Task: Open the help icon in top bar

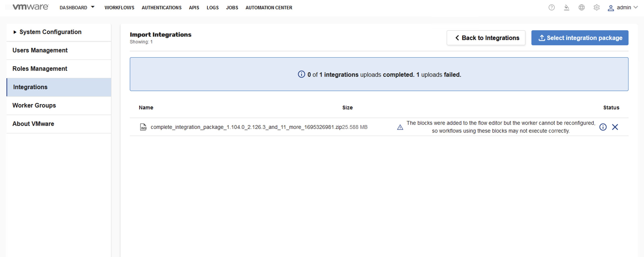Action: point(552,8)
